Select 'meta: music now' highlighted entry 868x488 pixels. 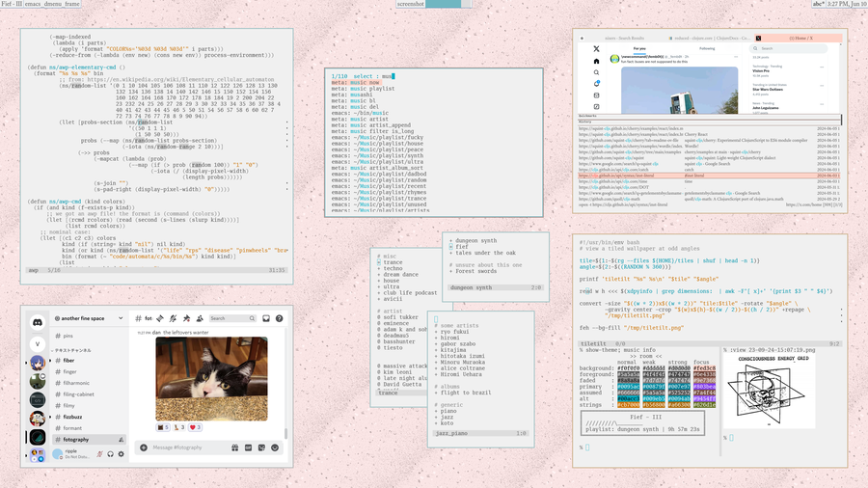pos(355,82)
